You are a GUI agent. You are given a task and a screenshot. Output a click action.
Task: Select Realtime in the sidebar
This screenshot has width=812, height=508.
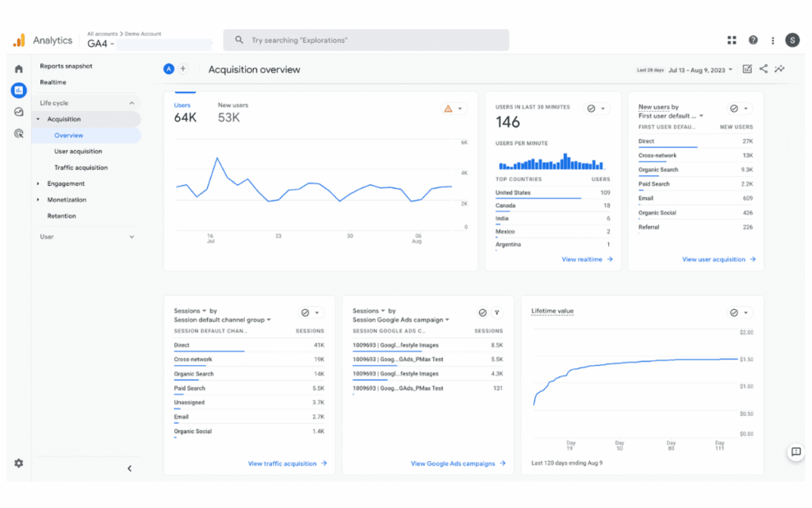53,83
